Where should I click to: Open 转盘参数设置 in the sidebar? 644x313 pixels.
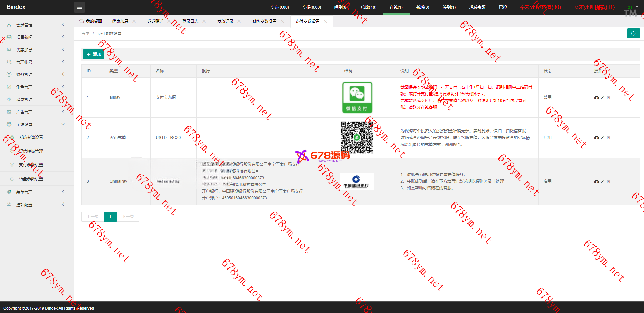pos(31,179)
